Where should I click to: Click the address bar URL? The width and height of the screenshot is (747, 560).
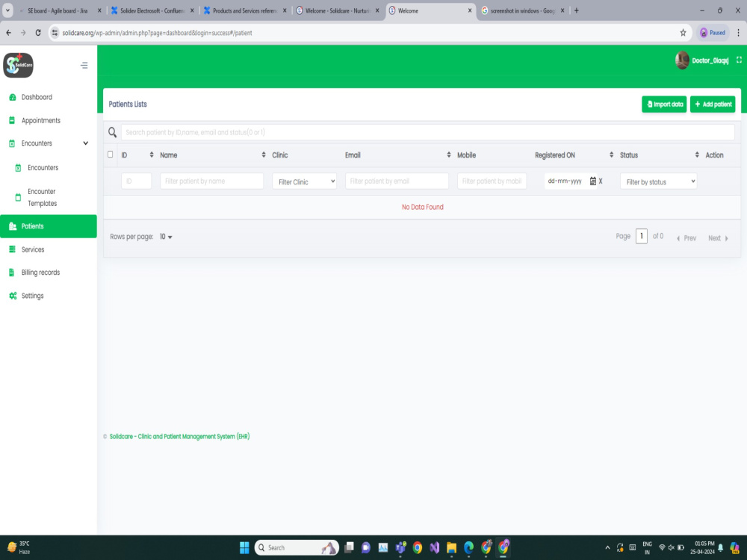coord(157,33)
